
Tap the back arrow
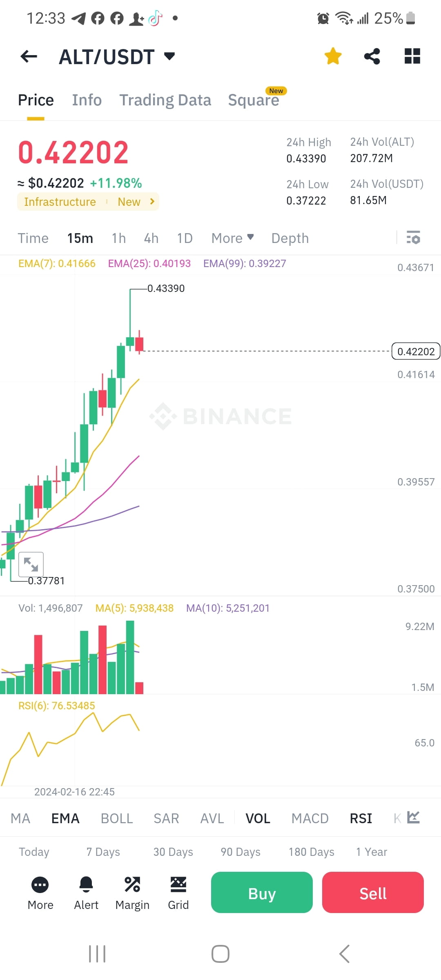(28, 56)
